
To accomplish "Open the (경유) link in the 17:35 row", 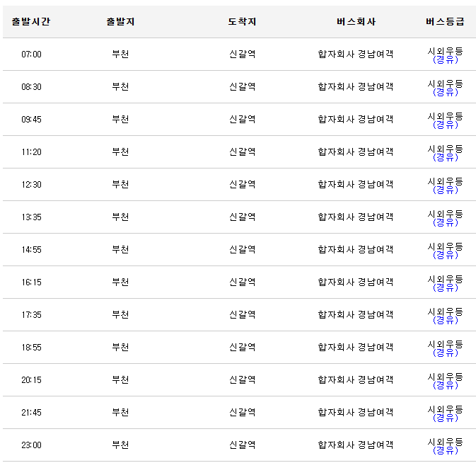I will coord(446,320).
